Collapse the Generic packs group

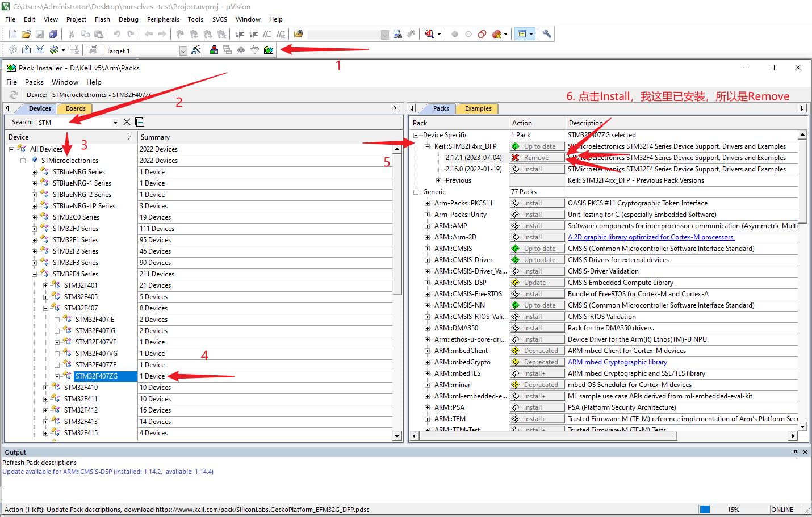click(x=416, y=192)
